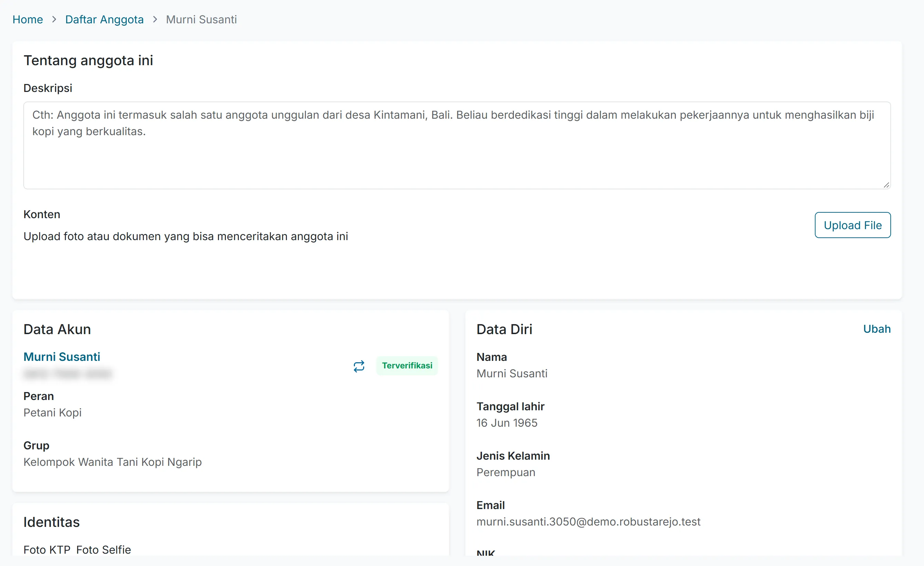Click the Grup label
This screenshot has height=566, width=924.
coord(36,445)
